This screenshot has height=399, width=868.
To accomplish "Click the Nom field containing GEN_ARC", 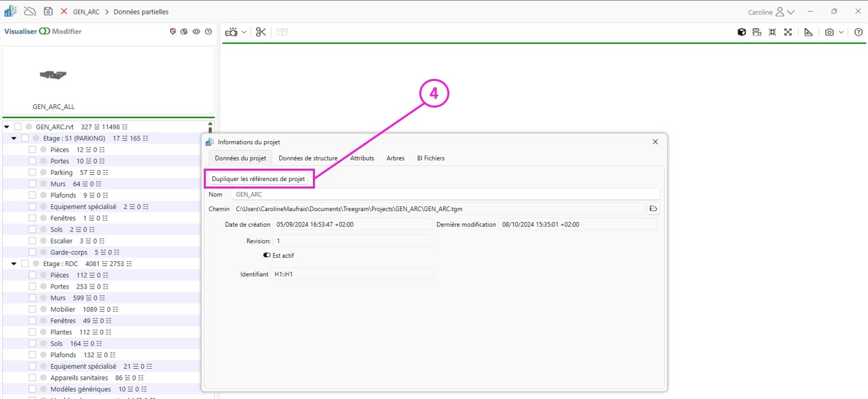I will click(446, 194).
